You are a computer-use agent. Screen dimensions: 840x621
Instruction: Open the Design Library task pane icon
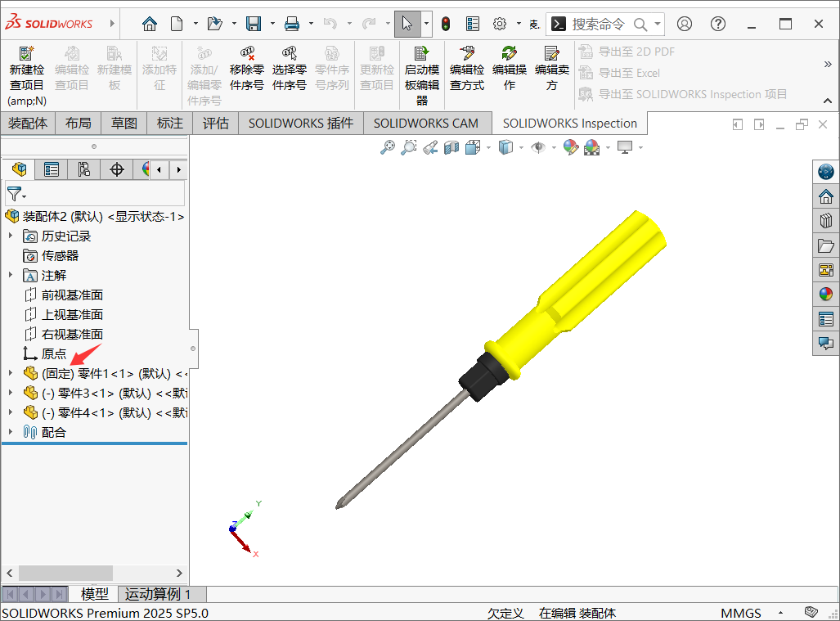click(x=825, y=221)
